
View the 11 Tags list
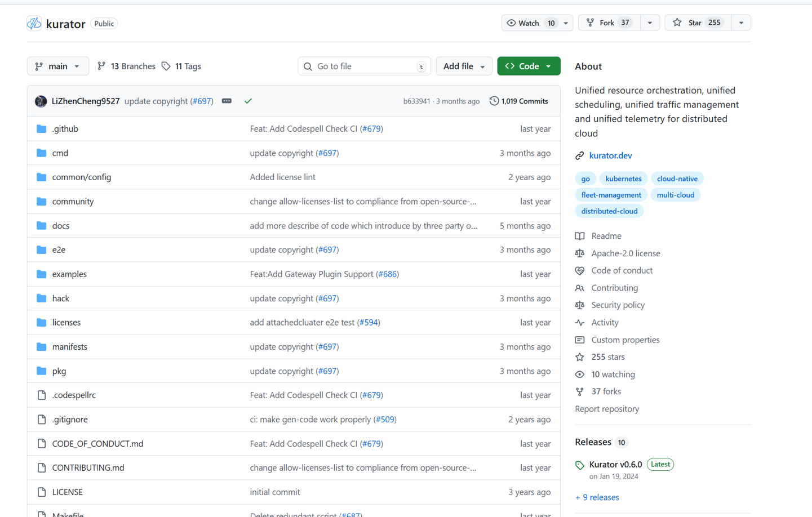181,66
